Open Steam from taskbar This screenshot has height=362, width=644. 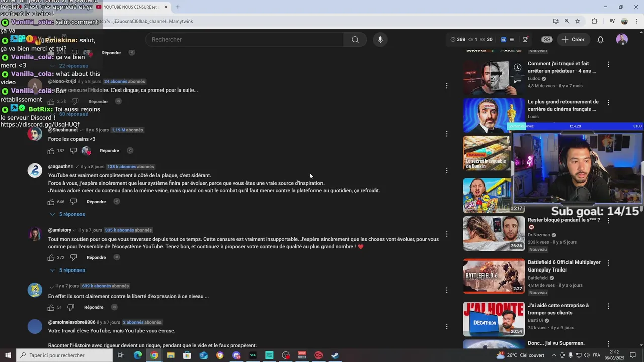[x=335, y=355]
